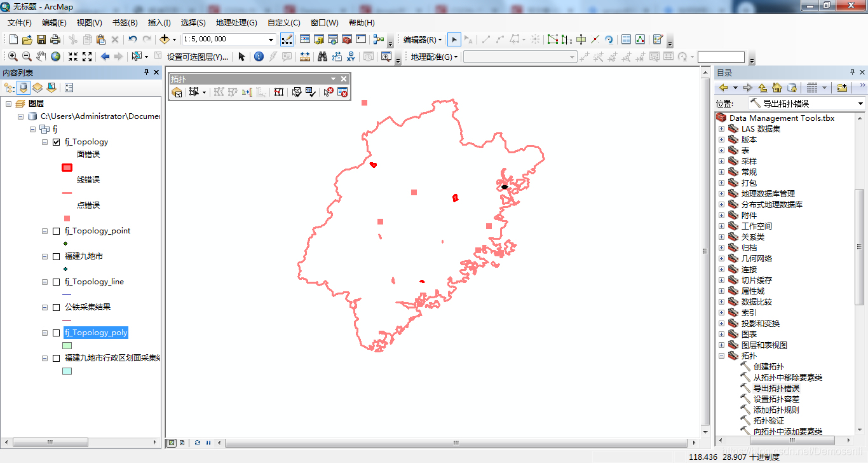Open the 位置 location dropdown in Catalog
This screenshot has height=463, width=868.
[x=860, y=104]
